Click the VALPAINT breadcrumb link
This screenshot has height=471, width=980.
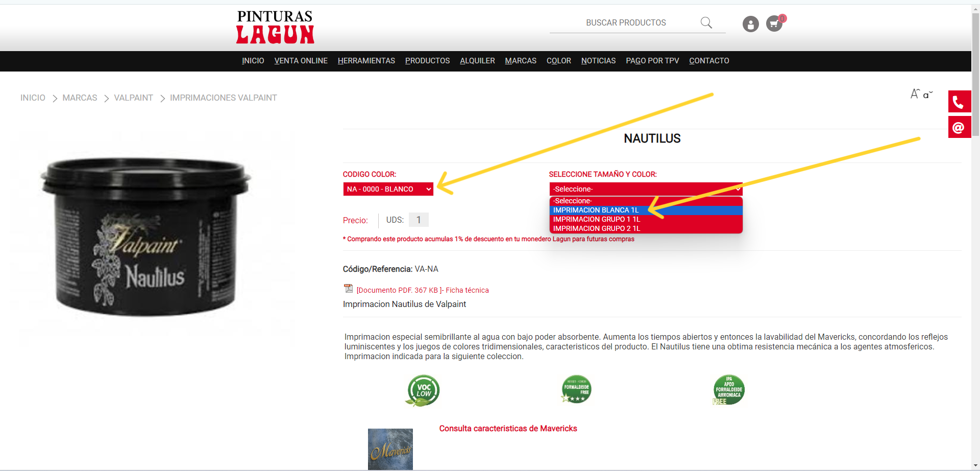point(133,98)
